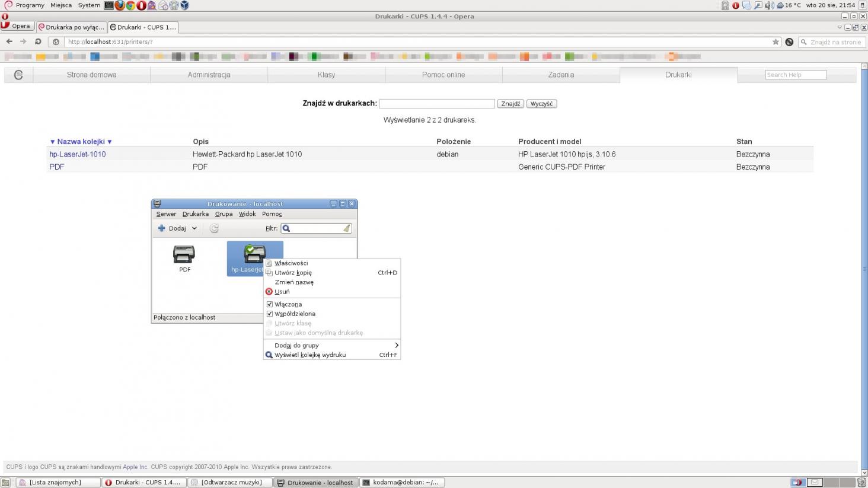This screenshot has height=488, width=868.
Task: Click the bookmark star in address bar
Action: 776,42
